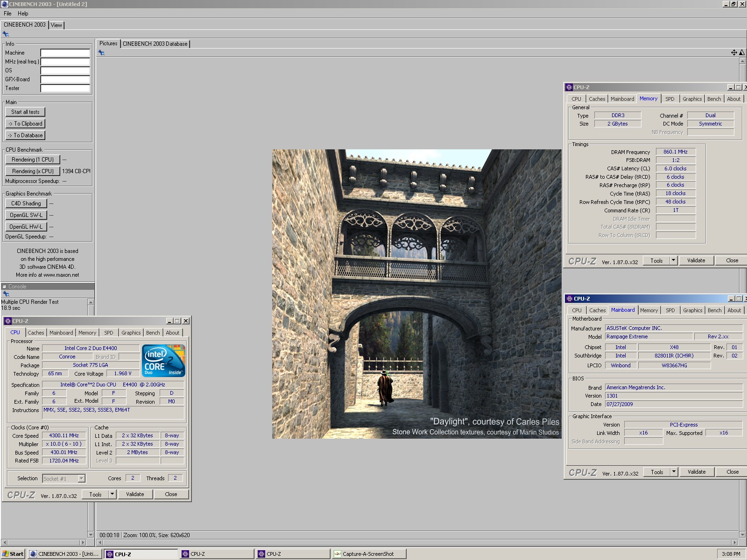Click the Intel Core 2 Duo E4400 name field

click(91, 348)
